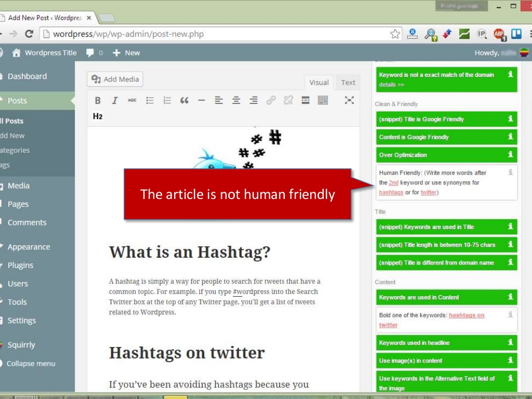Insert Read More tag
This screenshot has height=399, width=532.
point(305,100)
